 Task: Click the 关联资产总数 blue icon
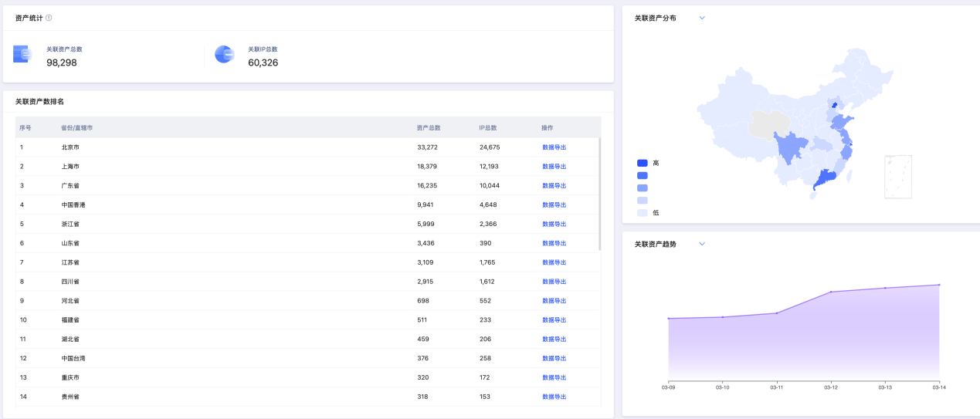[x=22, y=54]
